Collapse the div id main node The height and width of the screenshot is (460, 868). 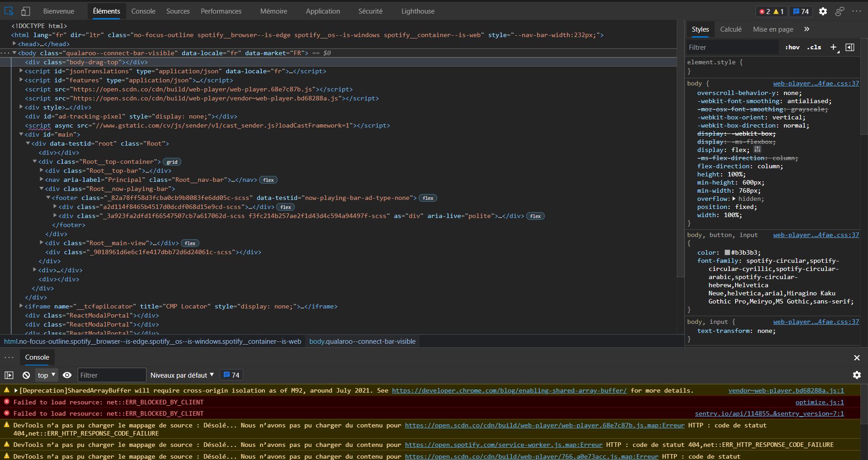21,134
